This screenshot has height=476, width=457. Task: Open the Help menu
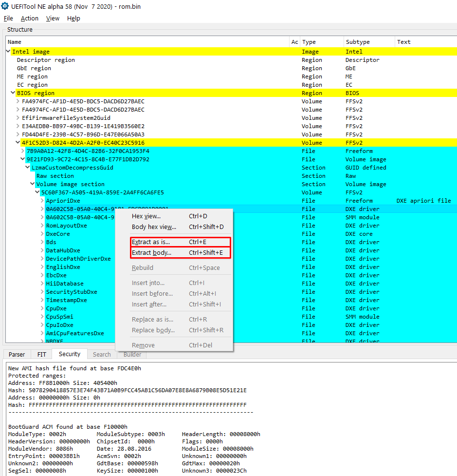73,18
